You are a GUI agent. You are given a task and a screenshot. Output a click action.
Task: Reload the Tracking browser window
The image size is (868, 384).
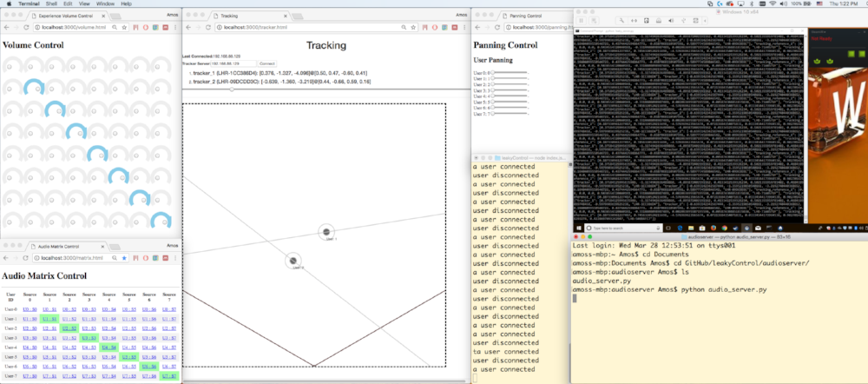point(208,27)
